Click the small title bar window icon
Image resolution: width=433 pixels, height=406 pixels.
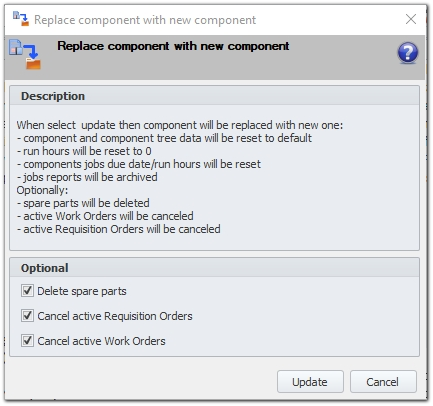click(x=21, y=19)
